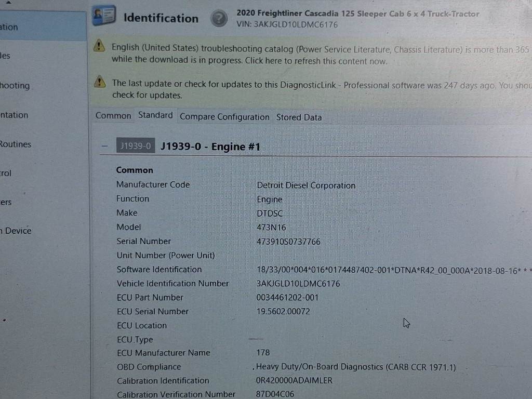Open help via the question mark icon
The height and width of the screenshot is (399, 532).
219,19
